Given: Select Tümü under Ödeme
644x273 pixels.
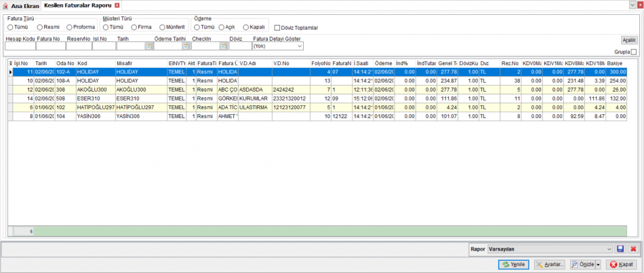Looking at the screenshot, I should 197,27.
